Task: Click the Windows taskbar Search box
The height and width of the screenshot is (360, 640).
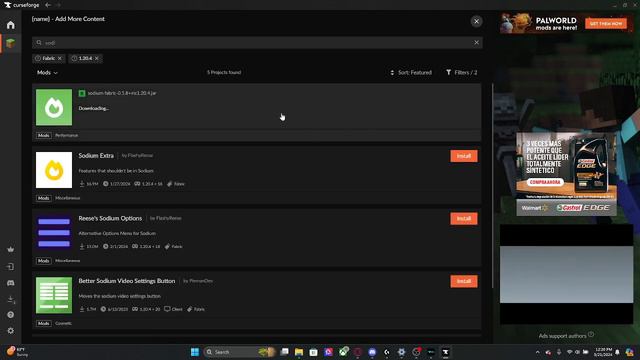Action: coord(239,352)
